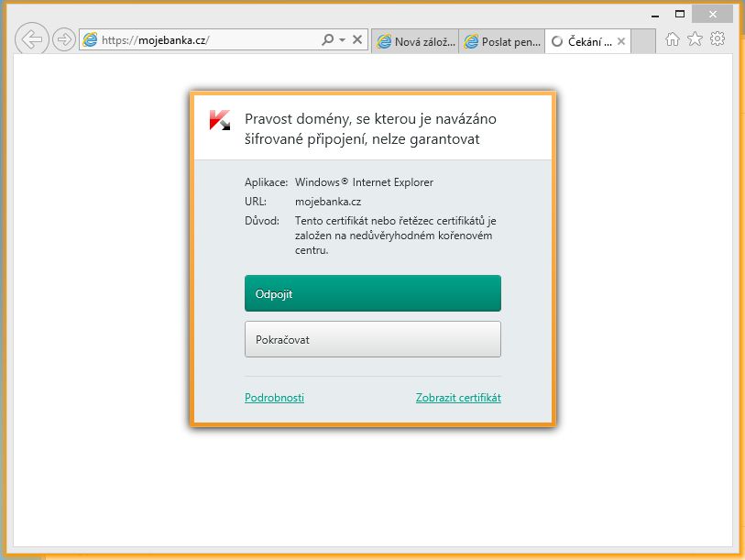Image resolution: width=745 pixels, height=560 pixels.
Task: Minimize the browser window
Action: click(655, 15)
